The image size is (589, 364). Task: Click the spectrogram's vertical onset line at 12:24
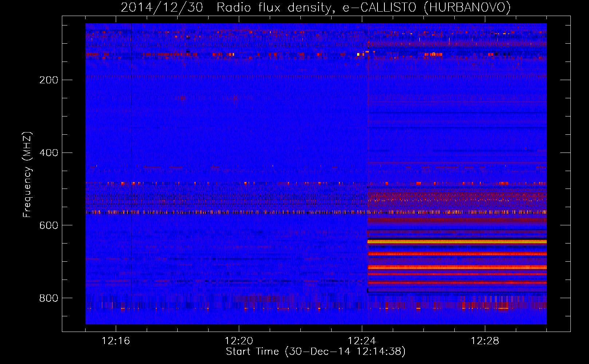(x=368, y=174)
